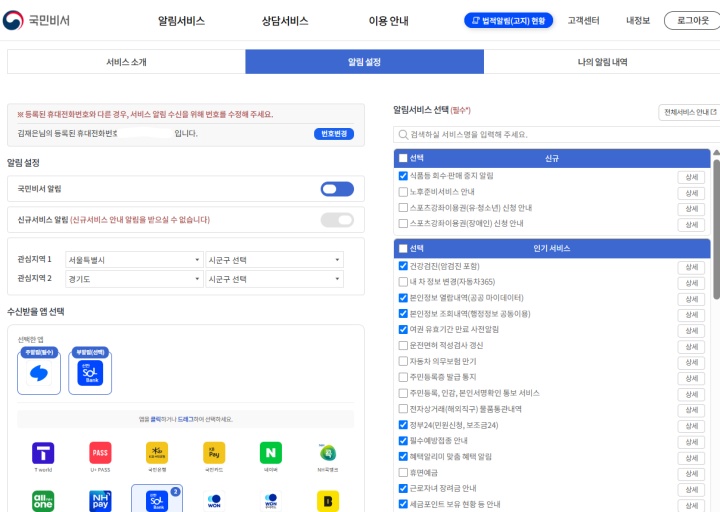Click 전체서비스 안내 button

[x=690, y=112]
